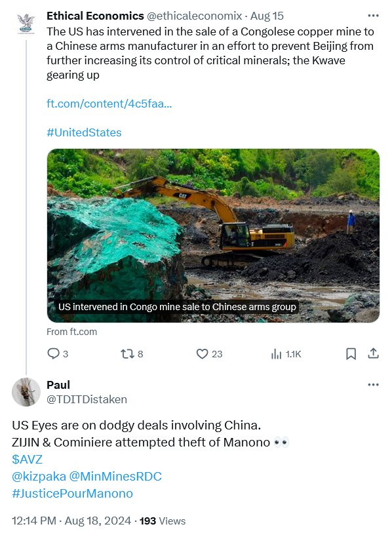Open the @kizpaka mention
392x535 pixels.
coord(39,476)
